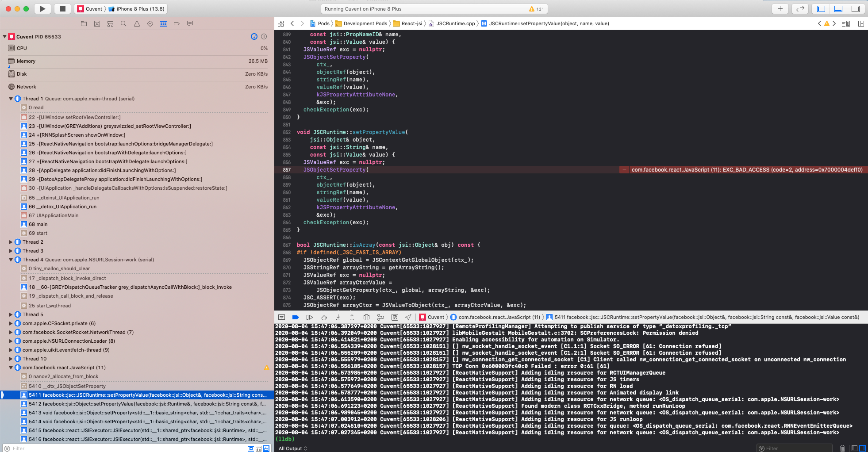Deactivate breakpoints with the blue arrow toggle
This screenshot has width=868, height=452.
click(x=295, y=317)
